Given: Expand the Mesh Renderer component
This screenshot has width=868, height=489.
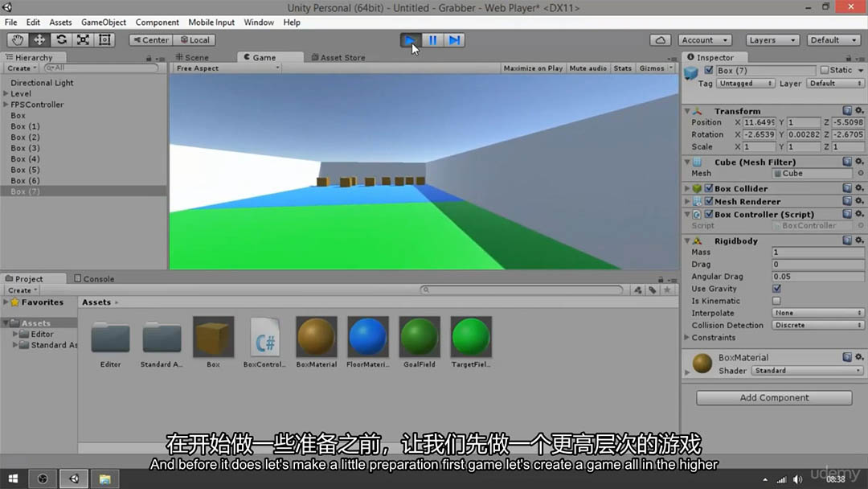Looking at the screenshot, I should tap(687, 201).
